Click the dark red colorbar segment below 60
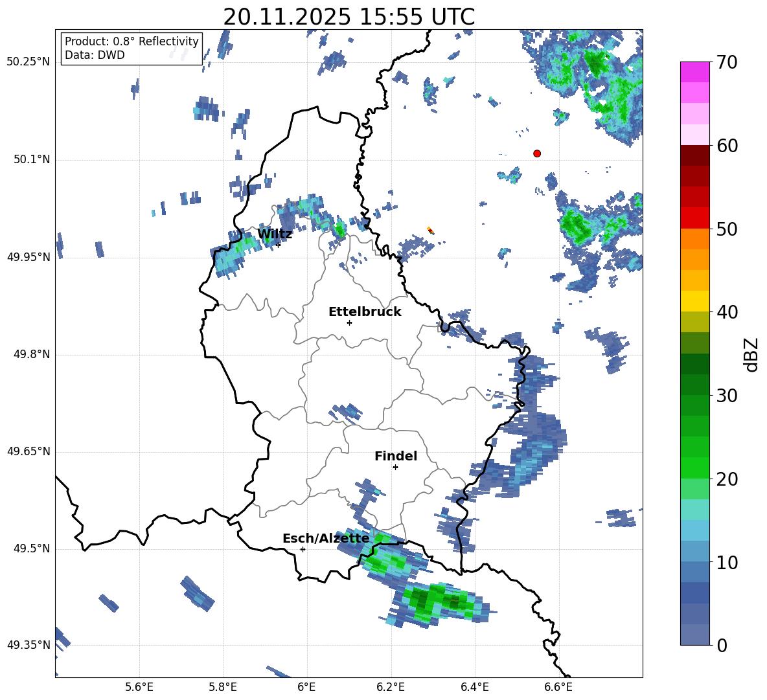Screen dimensions: 767x700 (694, 155)
